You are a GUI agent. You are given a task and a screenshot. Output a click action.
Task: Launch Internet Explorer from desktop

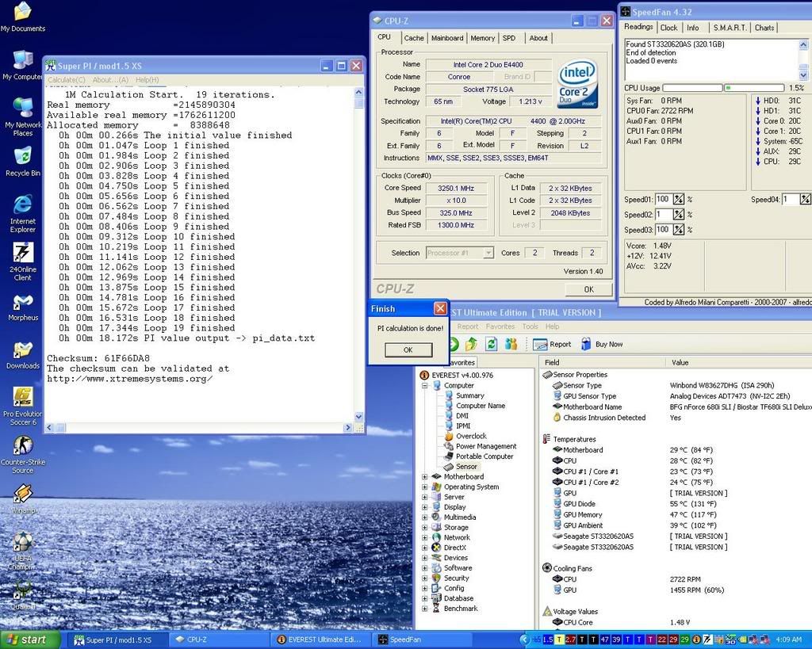pos(23,213)
